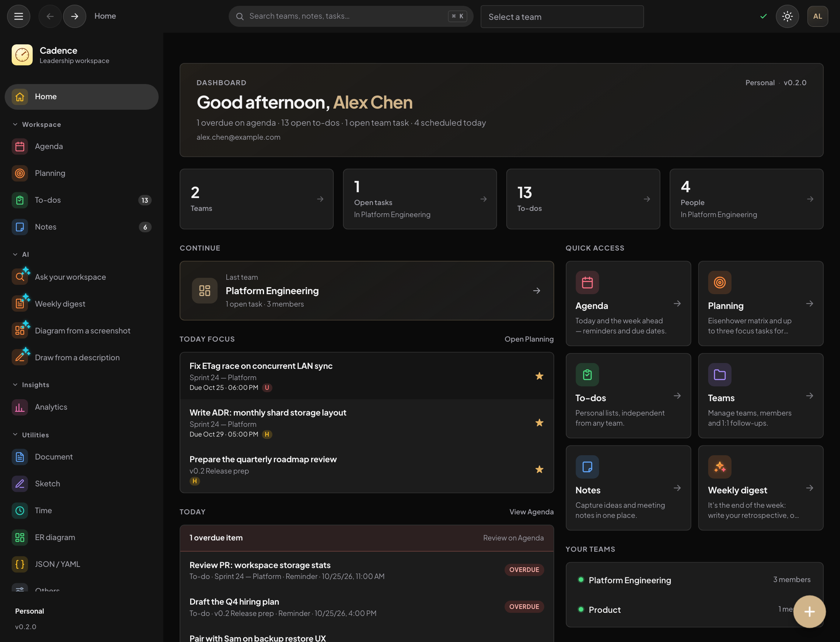Open Ask your workspace AI search
Screen dimensions: 840x642
[x=82, y=277]
